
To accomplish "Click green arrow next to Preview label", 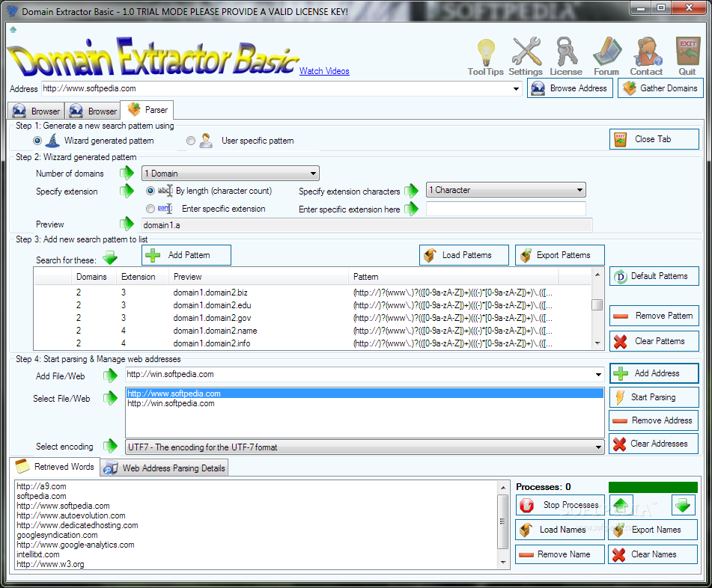I will (127, 224).
